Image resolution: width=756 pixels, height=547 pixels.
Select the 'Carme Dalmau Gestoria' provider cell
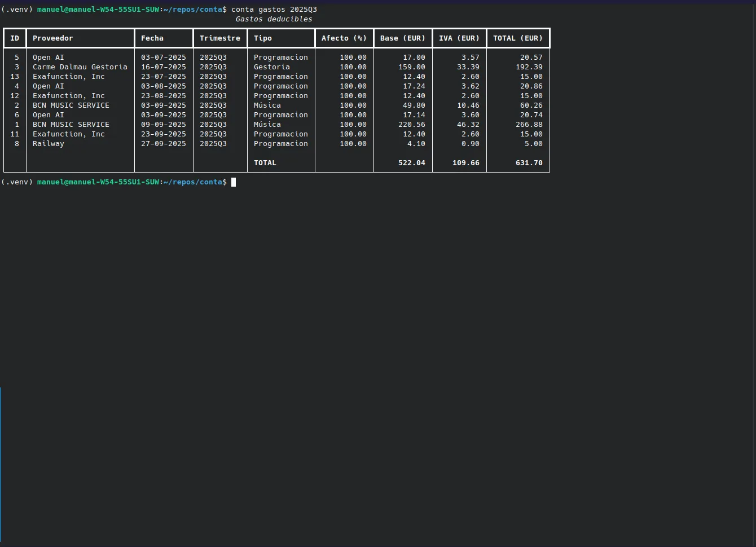point(80,67)
